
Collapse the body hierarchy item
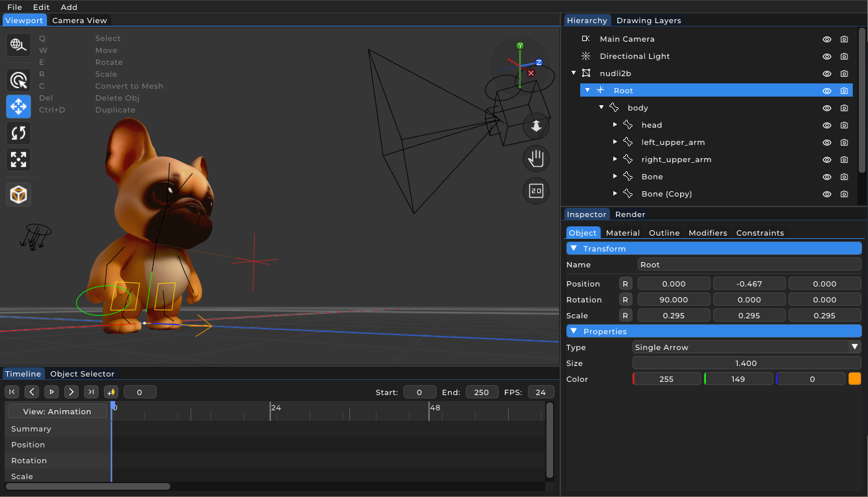point(601,107)
